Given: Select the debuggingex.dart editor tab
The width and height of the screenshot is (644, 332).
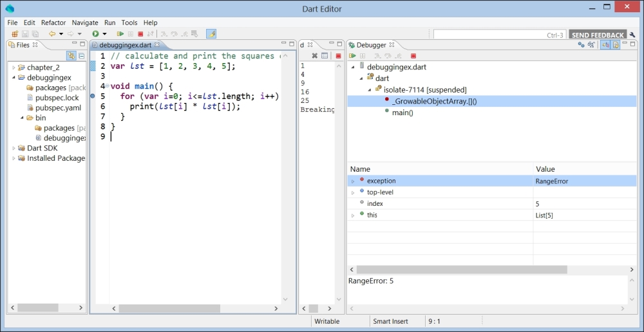Looking at the screenshot, I should tap(125, 45).
